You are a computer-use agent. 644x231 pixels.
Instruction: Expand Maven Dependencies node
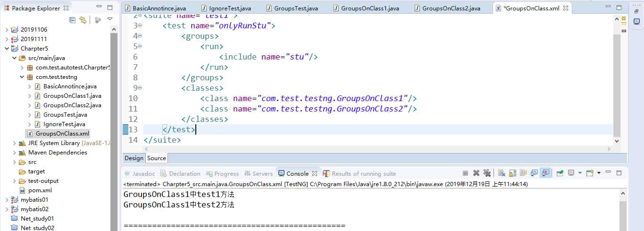click(14, 152)
